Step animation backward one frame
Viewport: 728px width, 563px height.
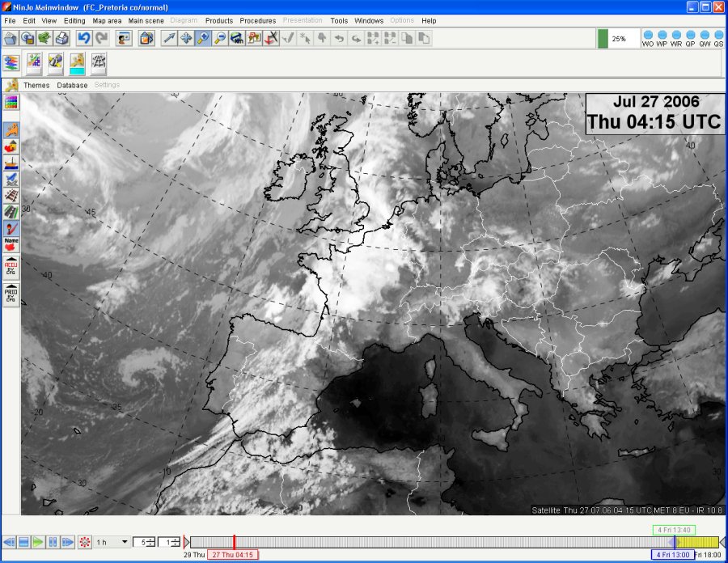(9, 542)
